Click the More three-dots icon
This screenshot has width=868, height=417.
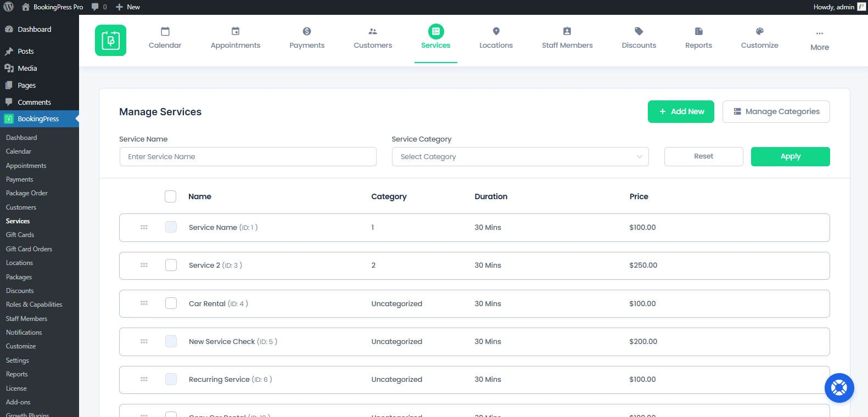tap(820, 33)
